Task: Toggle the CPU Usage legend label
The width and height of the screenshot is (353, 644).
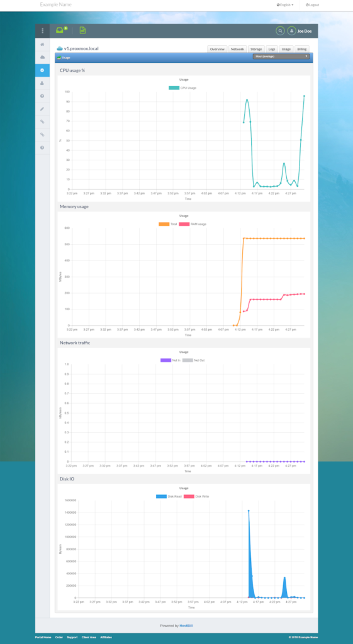Action: (188, 88)
